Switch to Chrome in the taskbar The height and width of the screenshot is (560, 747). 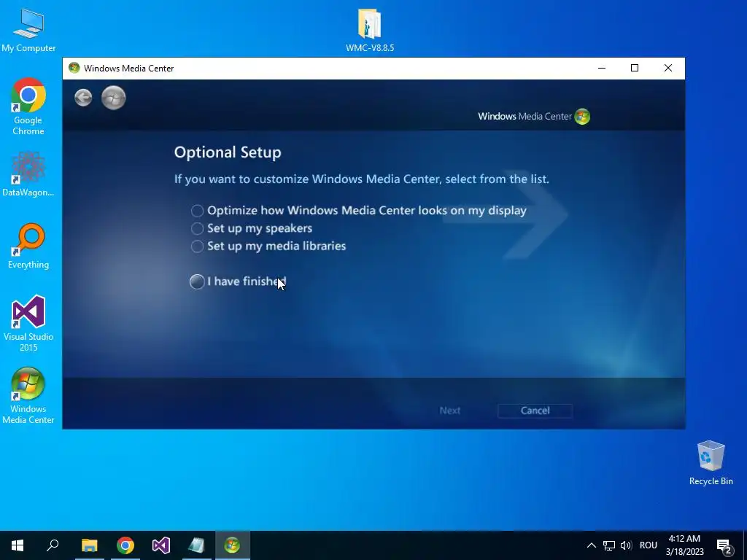click(x=125, y=545)
